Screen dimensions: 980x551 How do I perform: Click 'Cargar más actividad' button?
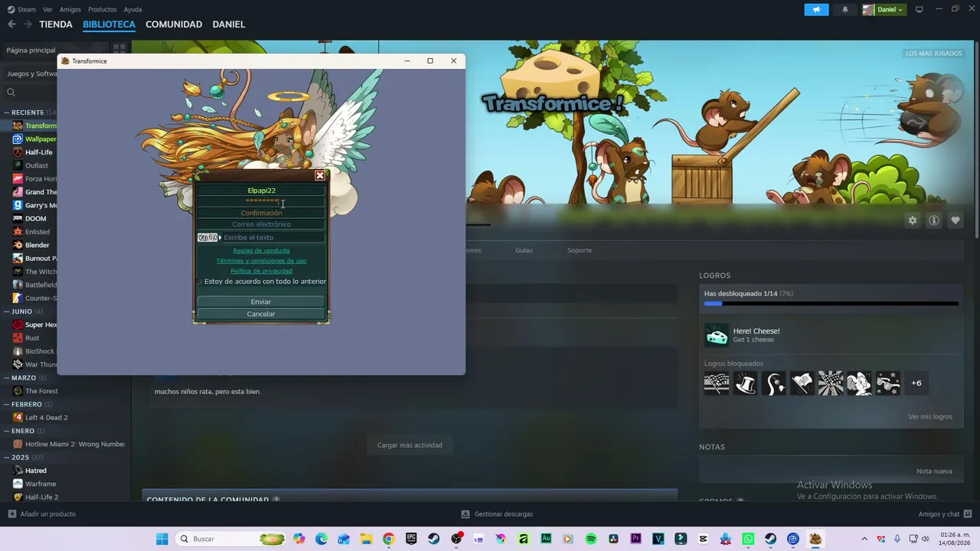pos(410,445)
